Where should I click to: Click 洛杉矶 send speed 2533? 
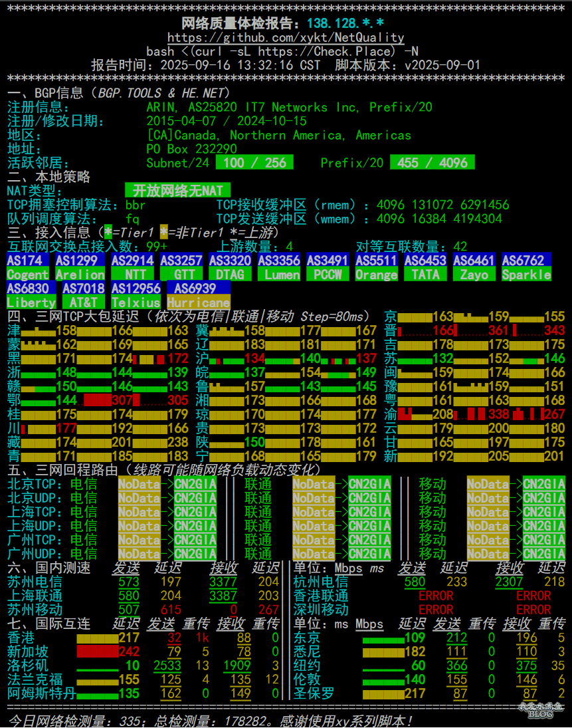(167, 666)
